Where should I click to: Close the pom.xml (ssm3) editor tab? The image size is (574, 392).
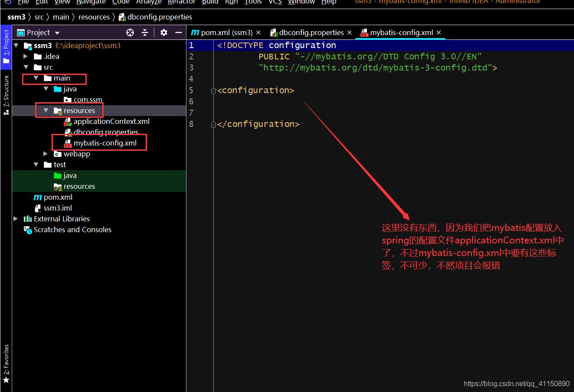pos(258,32)
